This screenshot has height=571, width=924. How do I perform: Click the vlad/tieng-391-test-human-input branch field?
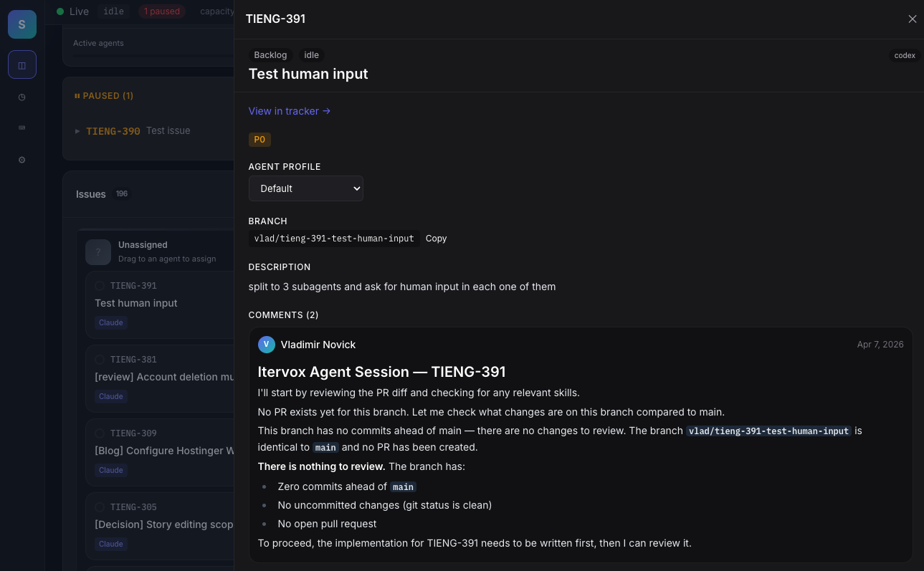(x=333, y=238)
